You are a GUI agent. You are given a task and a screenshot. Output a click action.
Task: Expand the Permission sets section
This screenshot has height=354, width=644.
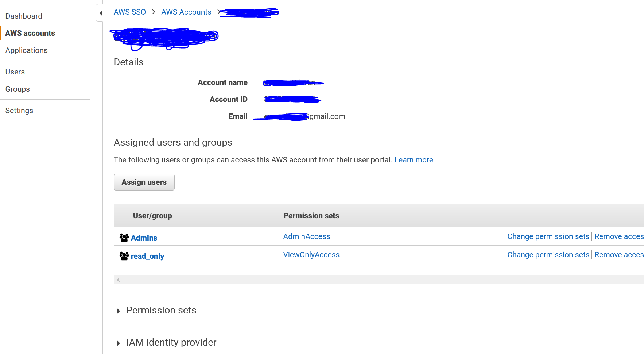119,311
